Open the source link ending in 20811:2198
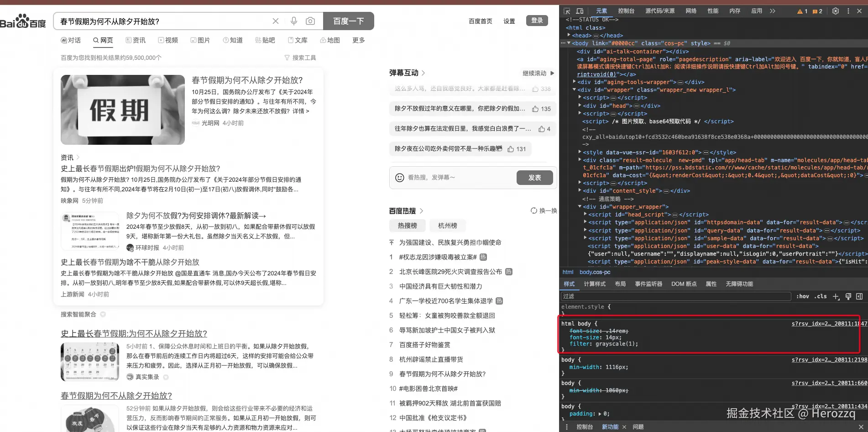868x432 pixels. (829, 360)
